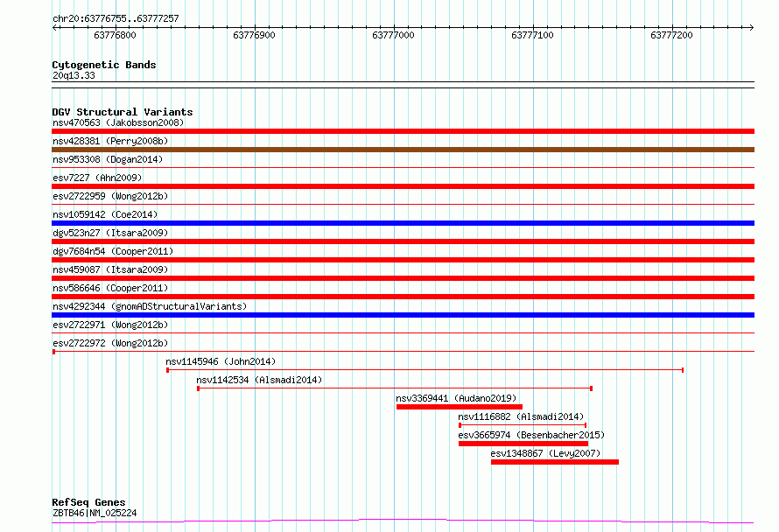
Task: Open the nsv428381 (Perry2008b) label
Action: point(110,141)
